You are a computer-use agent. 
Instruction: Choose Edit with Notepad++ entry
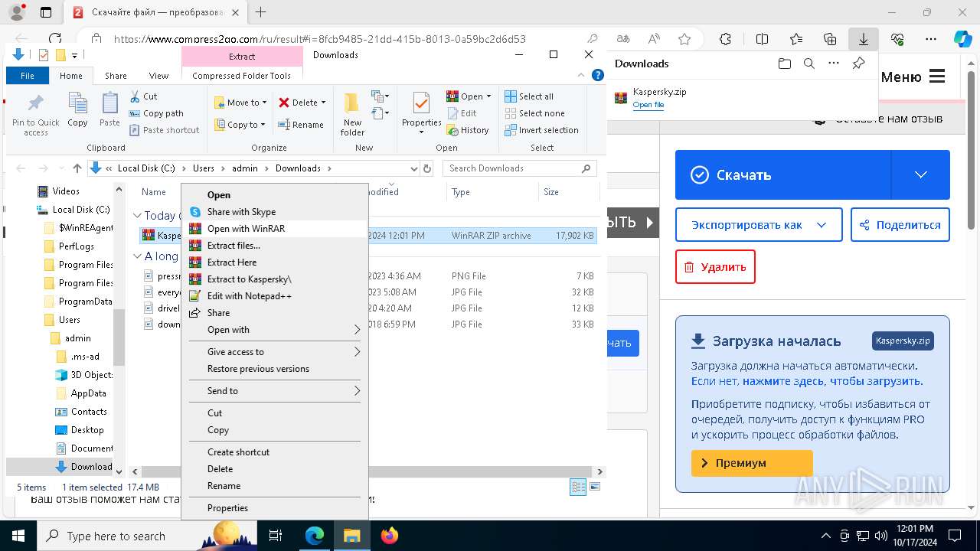tap(275, 296)
